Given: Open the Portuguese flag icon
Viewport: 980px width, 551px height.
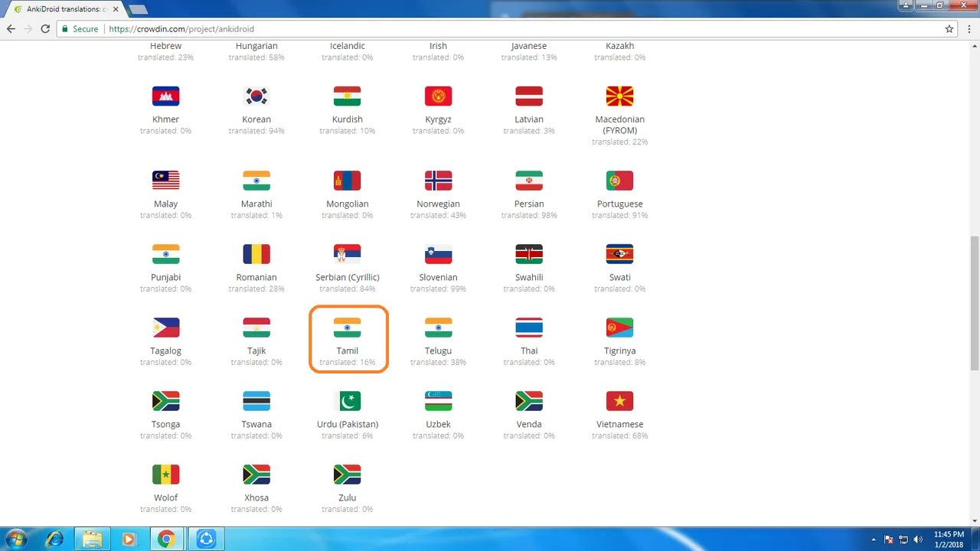Looking at the screenshot, I should [620, 181].
